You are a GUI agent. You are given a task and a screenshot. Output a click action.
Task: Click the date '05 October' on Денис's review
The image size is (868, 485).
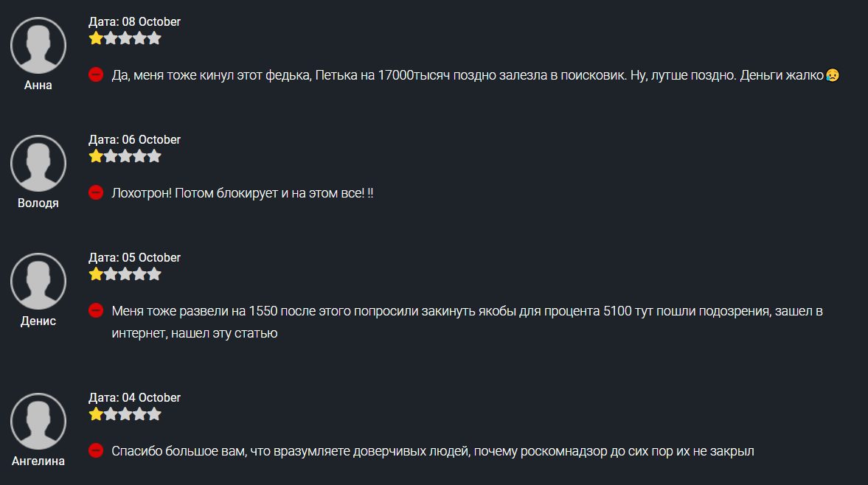pos(150,258)
